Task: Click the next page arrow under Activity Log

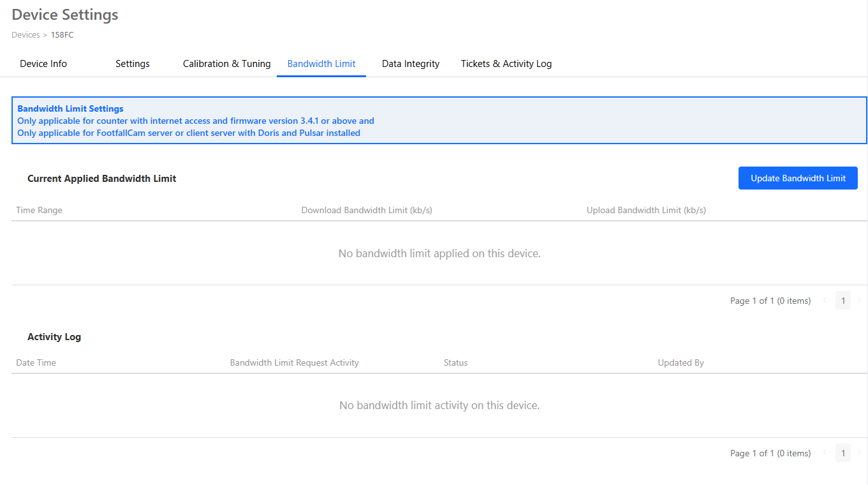Action: coord(859,452)
